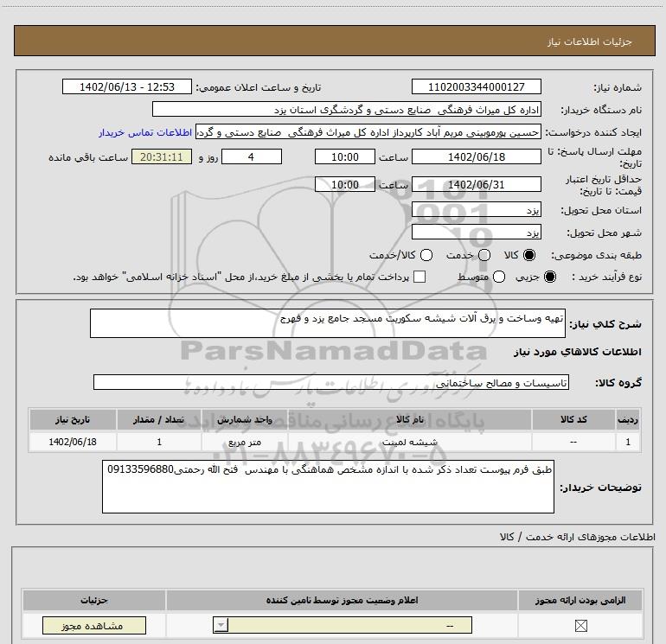
Task: Click the استان محل تحویل field
Action: [476, 209]
